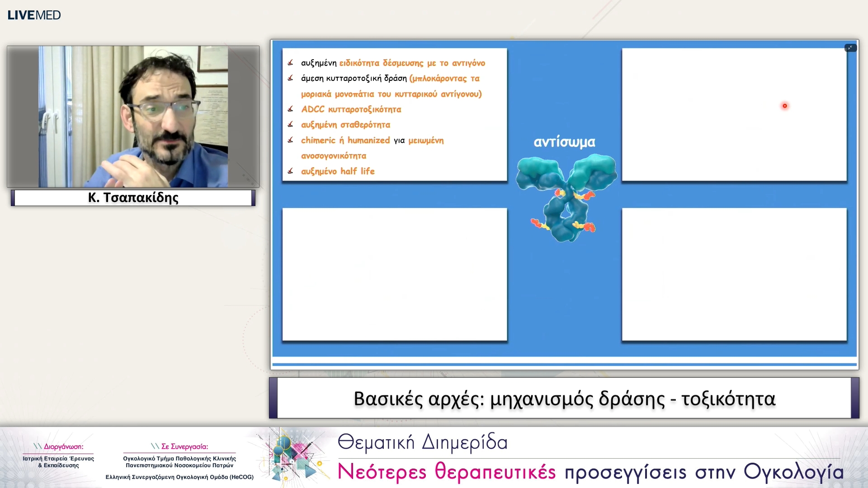Click the first checkmark bullet icon
This screenshot has height=488, width=868.
click(x=290, y=63)
